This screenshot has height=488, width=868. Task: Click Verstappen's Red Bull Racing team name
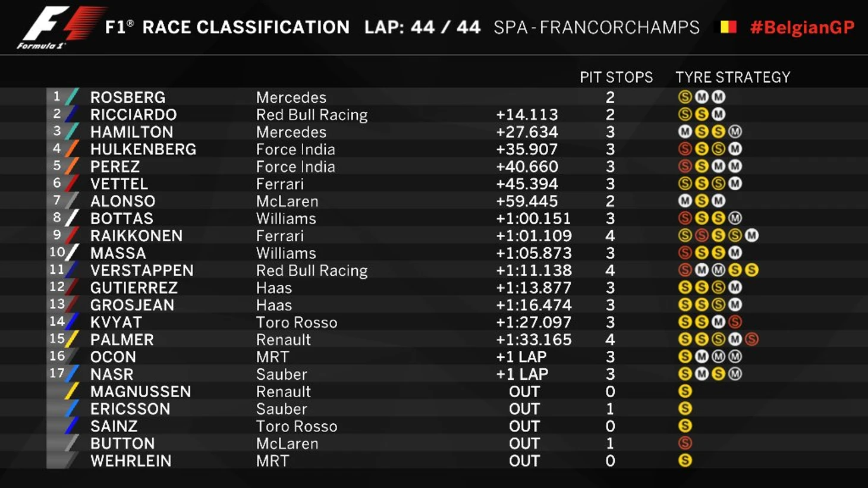click(312, 270)
